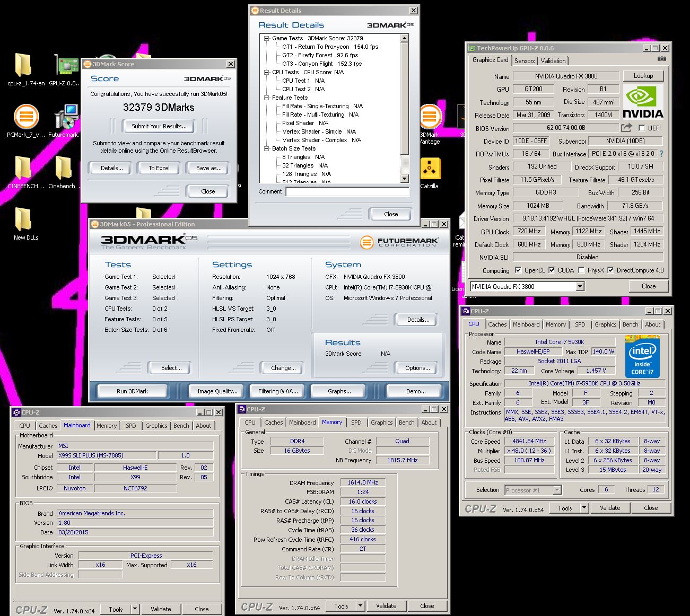
Task: Open Tools dropdown arrow in CPU-Z Memory window
Action: pos(360,606)
